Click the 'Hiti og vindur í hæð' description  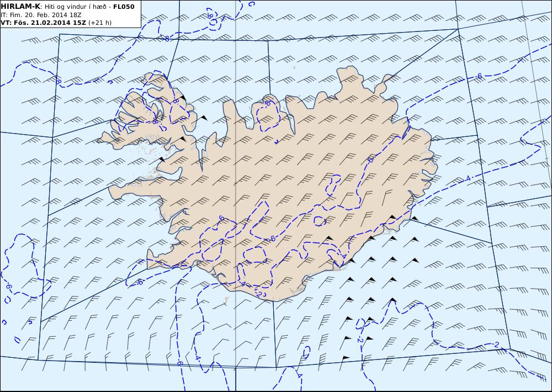77,7
